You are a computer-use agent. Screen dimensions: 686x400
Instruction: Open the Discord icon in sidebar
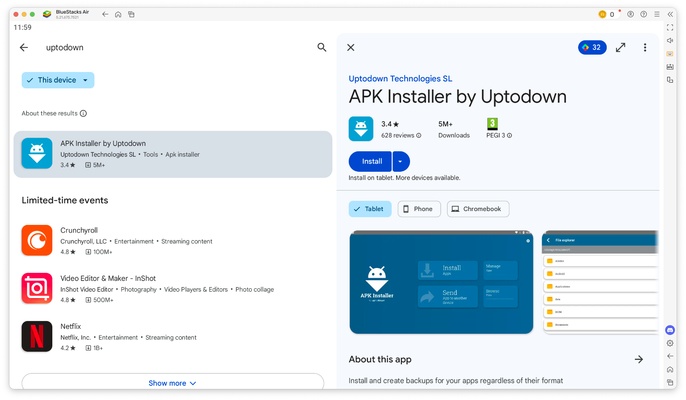pos(670,330)
